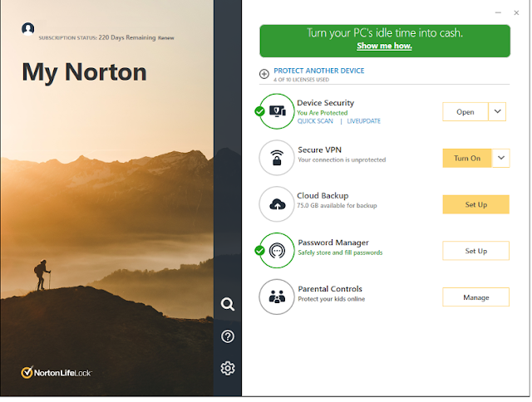Click the Parental Controls family icon

(x=277, y=297)
